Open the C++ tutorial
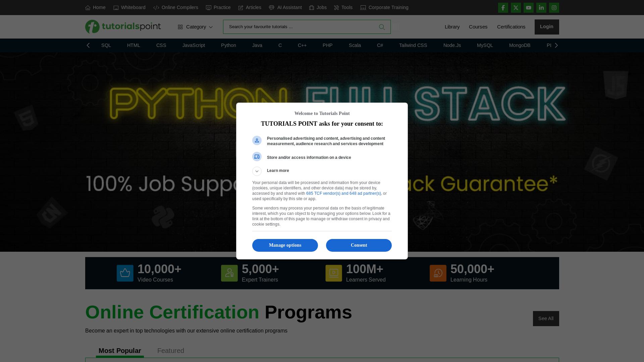 (x=302, y=45)
